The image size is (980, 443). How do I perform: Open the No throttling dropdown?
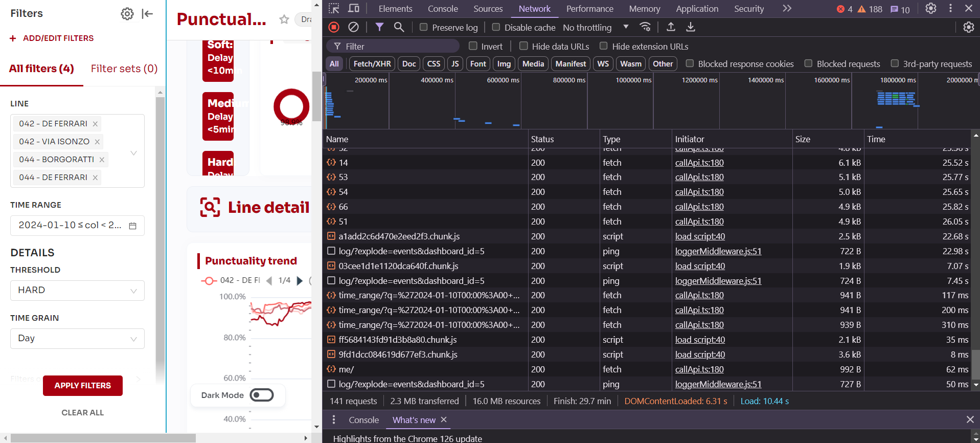[596, 27]
